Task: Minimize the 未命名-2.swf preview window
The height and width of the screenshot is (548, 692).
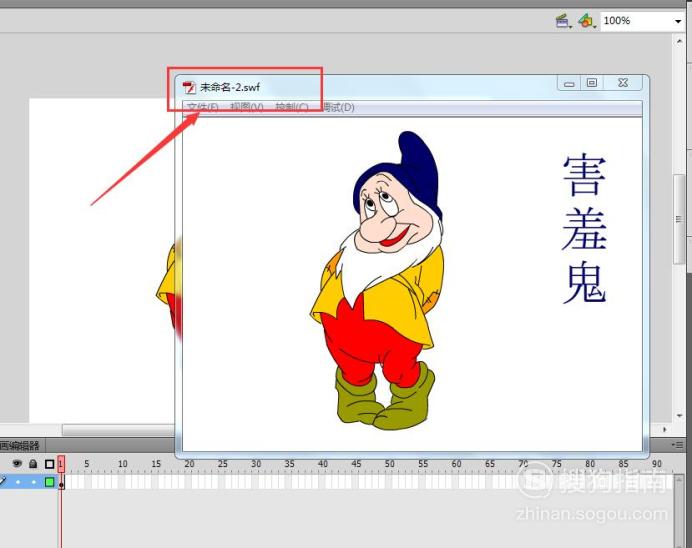Action: (569, 83)
